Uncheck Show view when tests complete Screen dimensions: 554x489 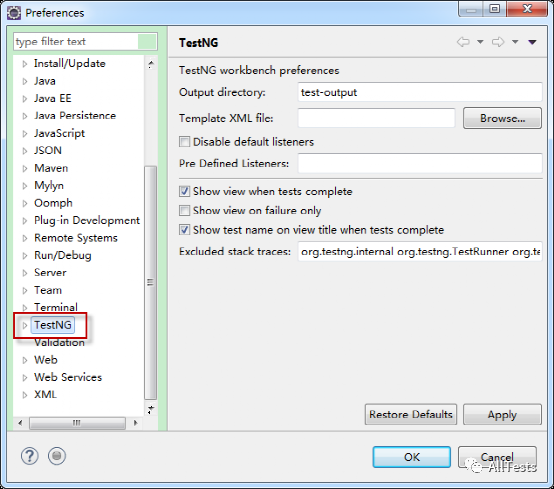tap(184, 191)
